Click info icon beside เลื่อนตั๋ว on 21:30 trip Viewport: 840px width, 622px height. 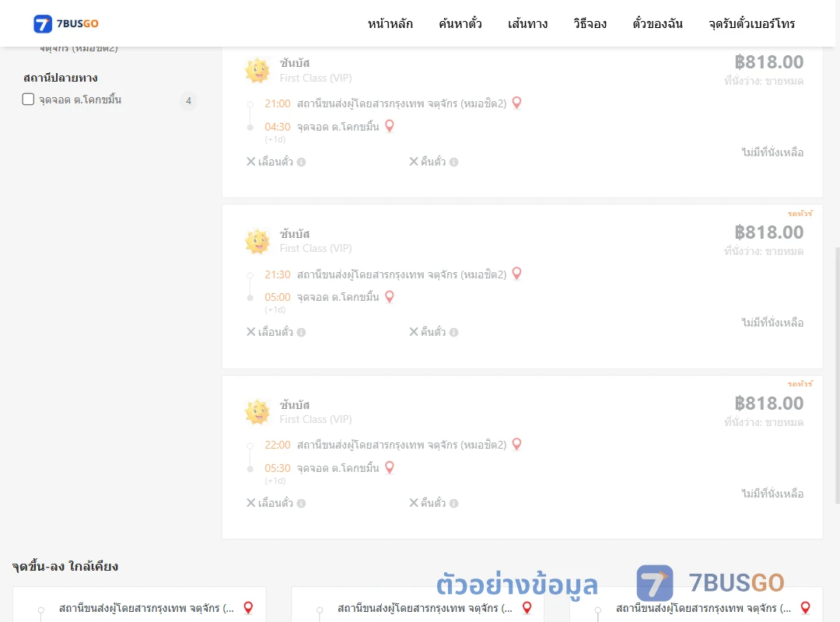(x=301, y=332)
